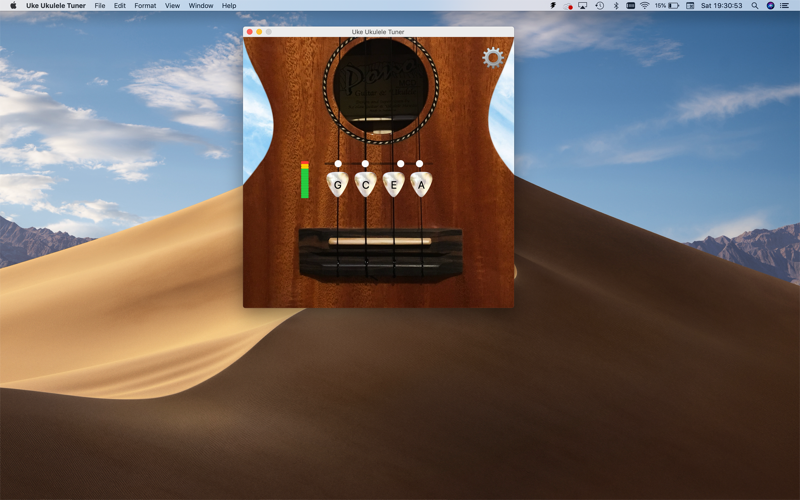
Task: Click the tuning dot above A pick
Action: click(419, 164)
